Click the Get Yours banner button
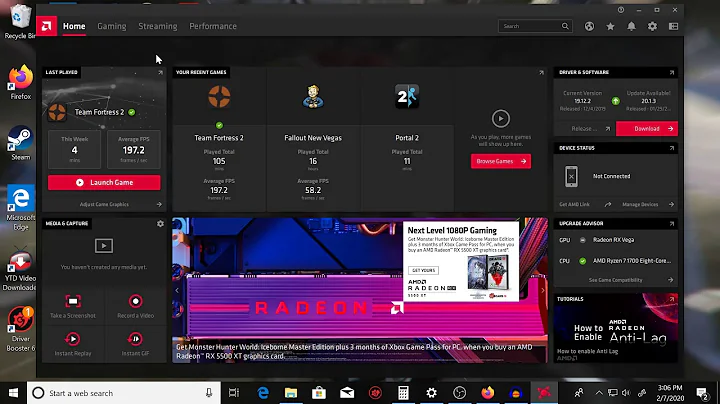The height and width of the screenshot is (404, 720). point(423,270)
